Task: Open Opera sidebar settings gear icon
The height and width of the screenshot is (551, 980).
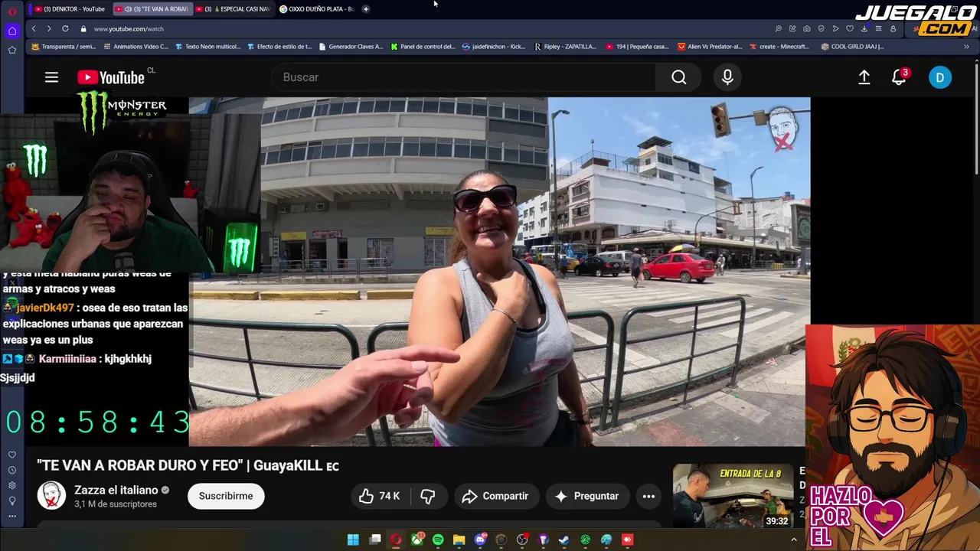Action: pyautogui.click(x=12, y=485)
